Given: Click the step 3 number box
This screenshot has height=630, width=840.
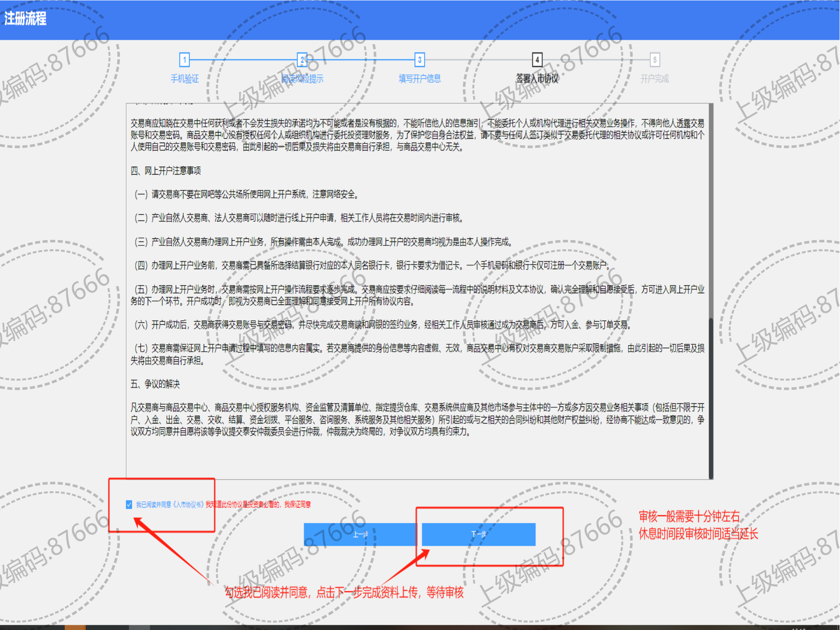Looking at the screenshot, I should 420,59.
